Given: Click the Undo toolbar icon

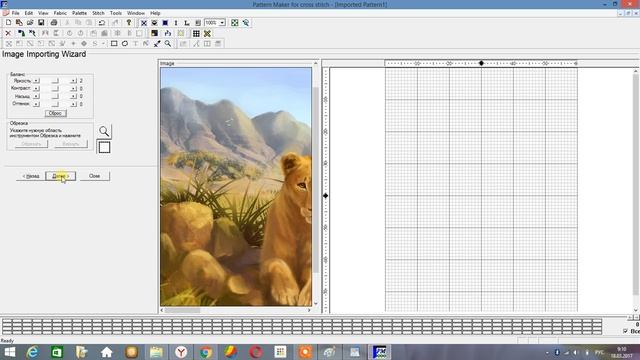Looking at the screenshot, I should point(102,23).
